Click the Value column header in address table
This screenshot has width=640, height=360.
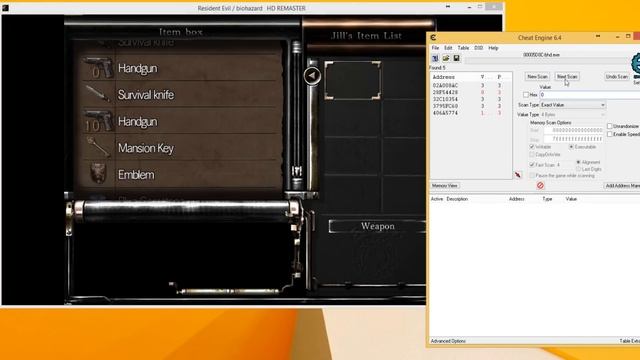tap(571, 199)
